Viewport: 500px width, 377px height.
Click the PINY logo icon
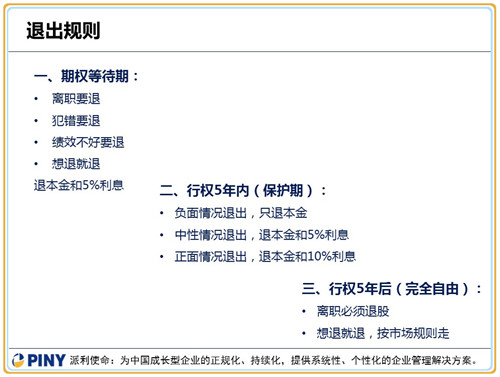pos(18,361)
